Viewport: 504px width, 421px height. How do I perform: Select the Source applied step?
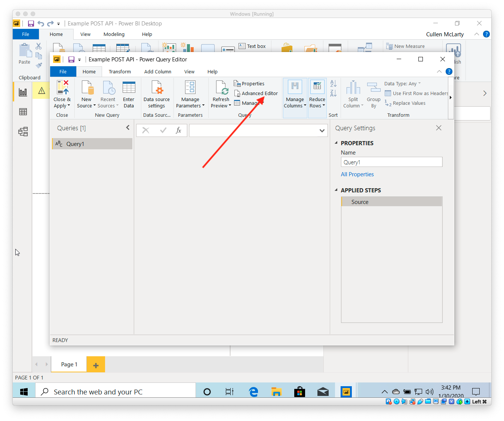pyautogui.click(x=391, y=202)
